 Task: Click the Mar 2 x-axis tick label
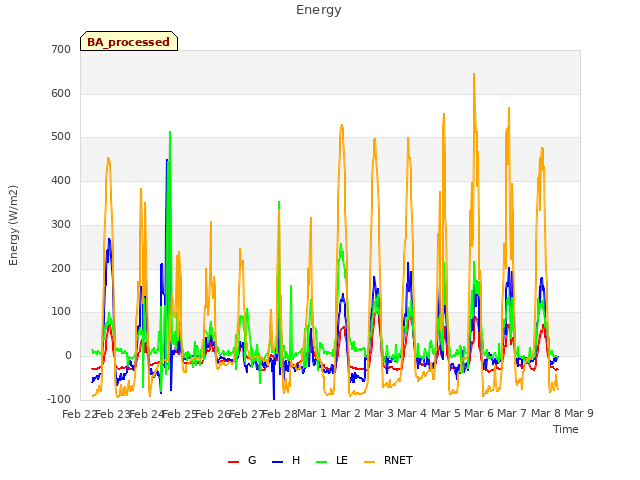[346, 413]
